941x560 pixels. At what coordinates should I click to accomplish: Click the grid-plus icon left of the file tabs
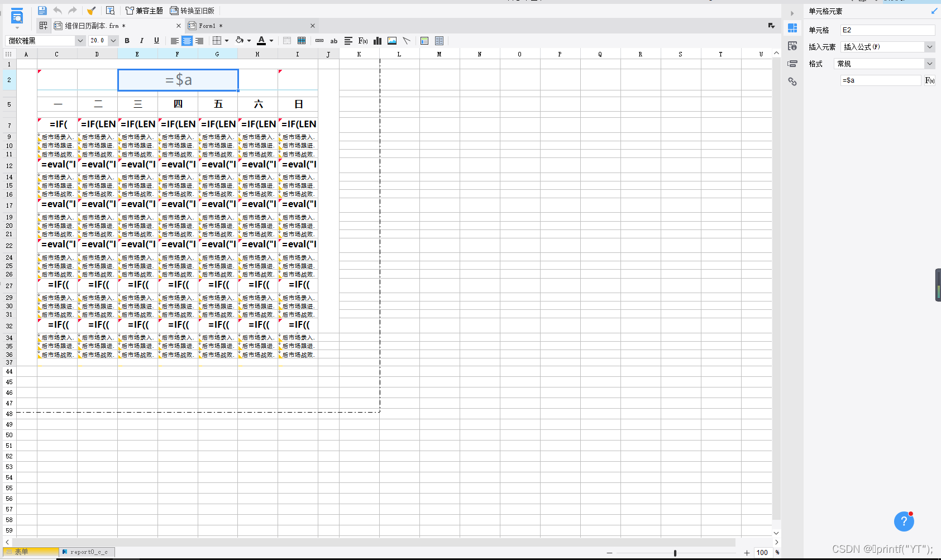pyautogui.click(x=44, y=26)
